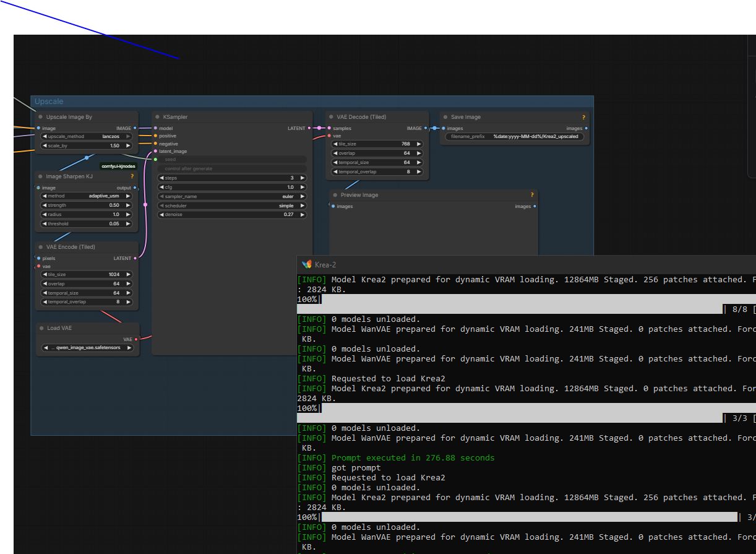Image resolution: width=756 pixels, height=554 pixels.
Task: Click the seed field in KSampler
Action: (x=232, y=159)
